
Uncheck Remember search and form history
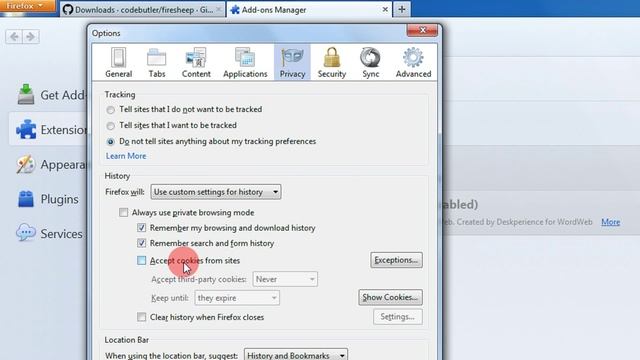pyautogui.click(x=141, y=243)
